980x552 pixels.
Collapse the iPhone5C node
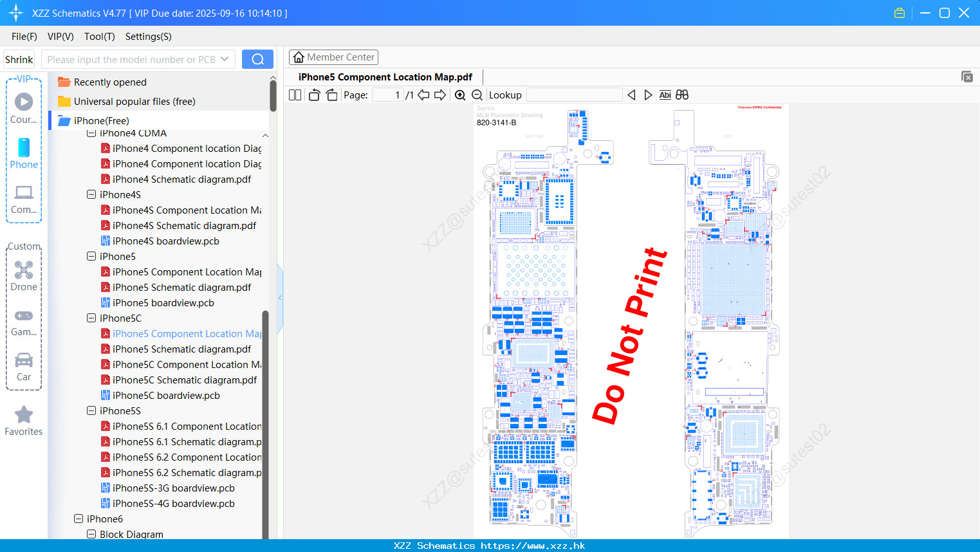[x=91, y=318]
